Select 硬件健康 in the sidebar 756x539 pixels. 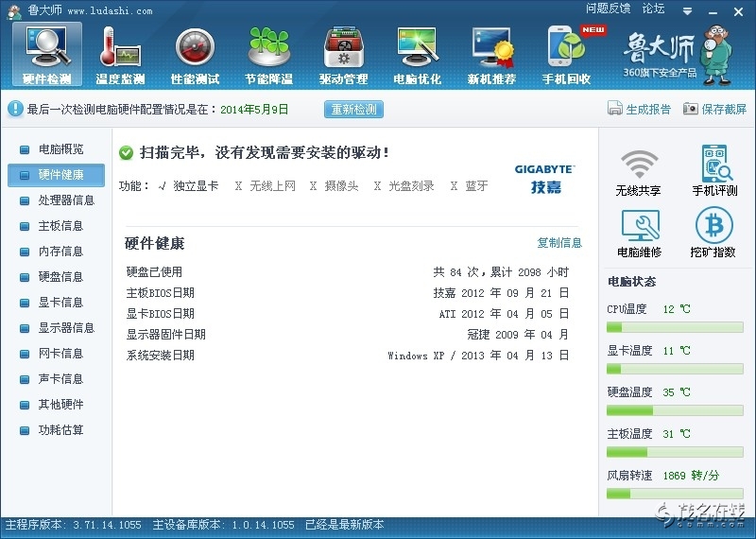click(x=56, y=175)
